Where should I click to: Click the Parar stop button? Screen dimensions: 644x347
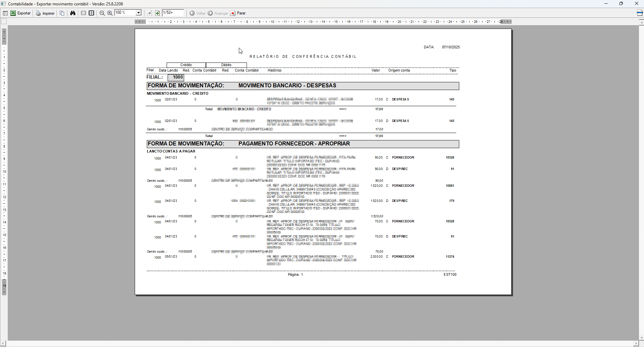point(238,13)
